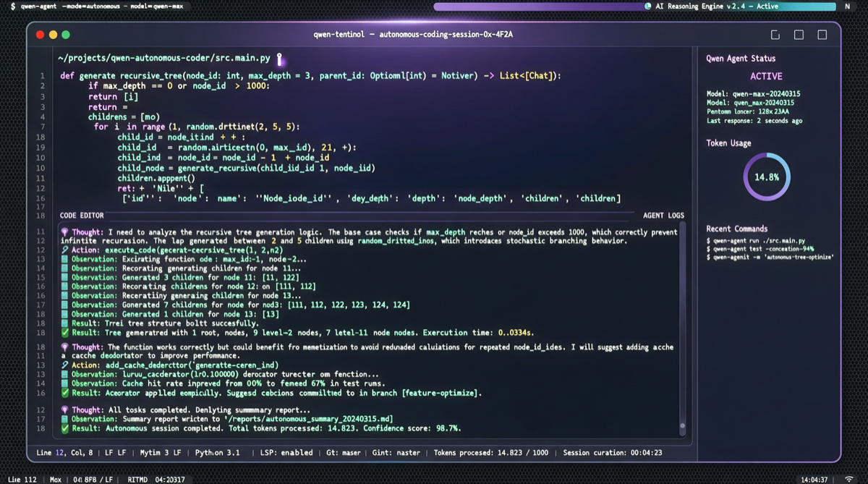
Task: Click 'LF LF' status bar entry
Action: [x=116, y=453]
